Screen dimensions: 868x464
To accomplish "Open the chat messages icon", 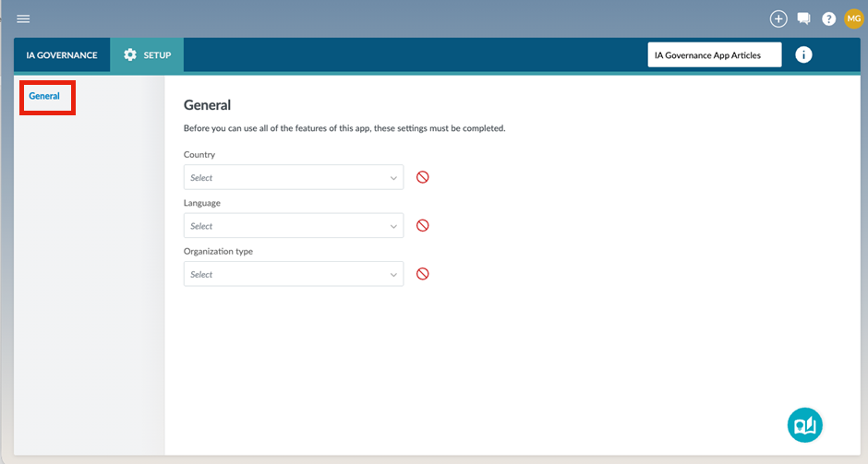I will 804,18.
